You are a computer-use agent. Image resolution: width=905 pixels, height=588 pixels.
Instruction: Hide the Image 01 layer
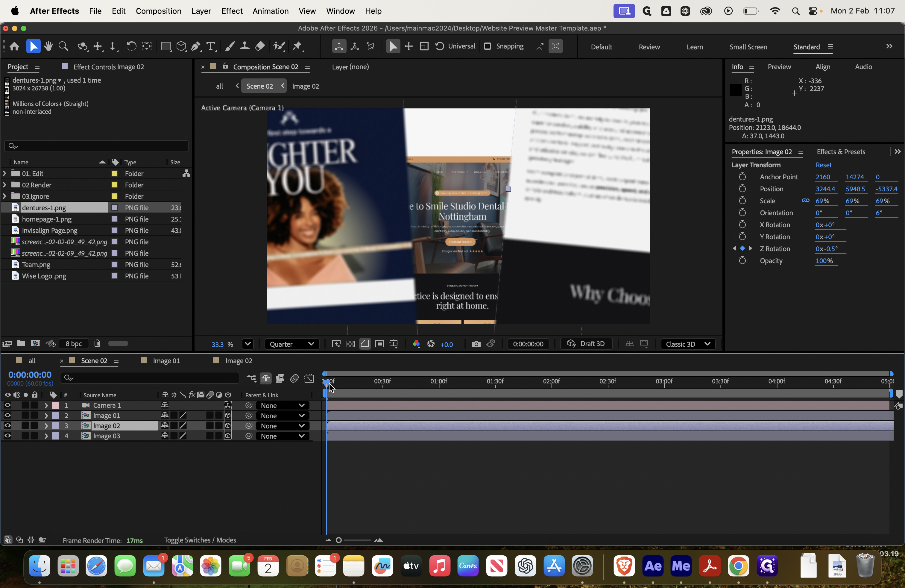pyautogui.click(x=7, y=415)
